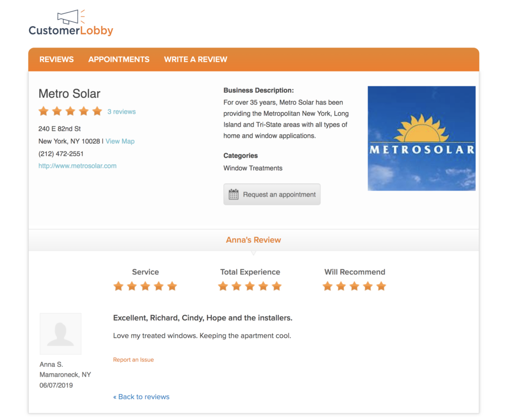Select the first star under Service
The image size is (508, 420).
[119, 286]
